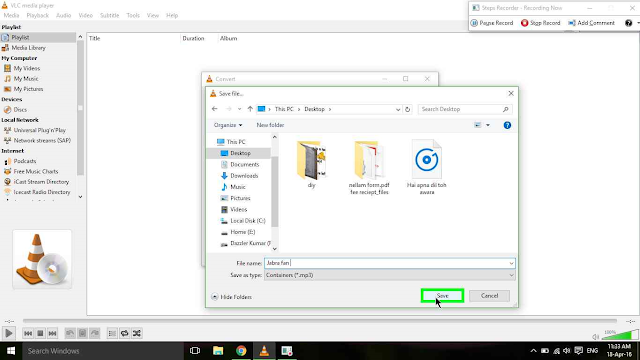640x360 pixels.
Task: Open the Tools menu
Action: click(x=133, y=16)
